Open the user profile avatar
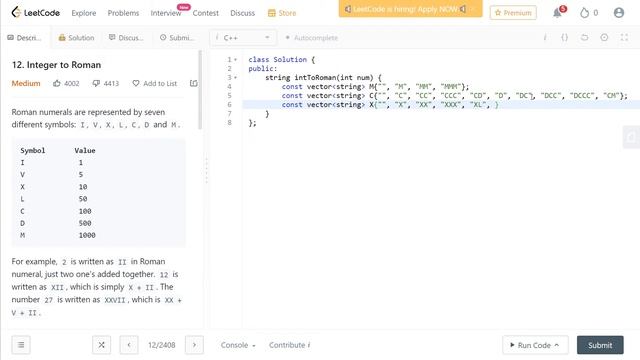Viewport: 640px width, 360px height. click(x=619, y=13)
